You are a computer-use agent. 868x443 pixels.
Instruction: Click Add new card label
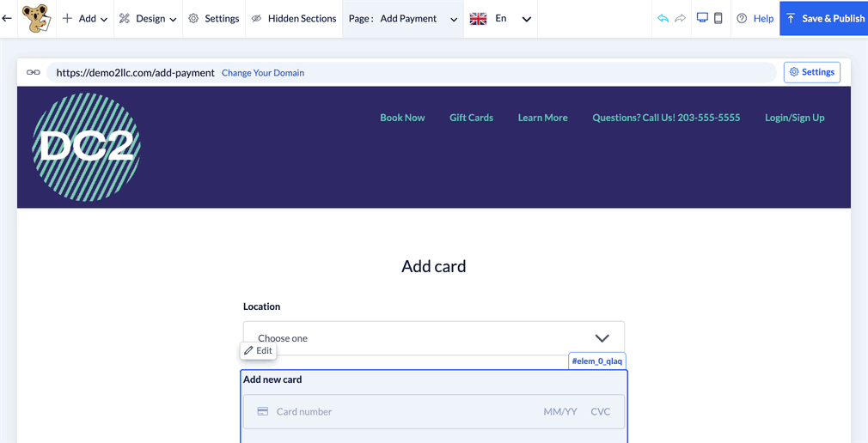(272, 379)
